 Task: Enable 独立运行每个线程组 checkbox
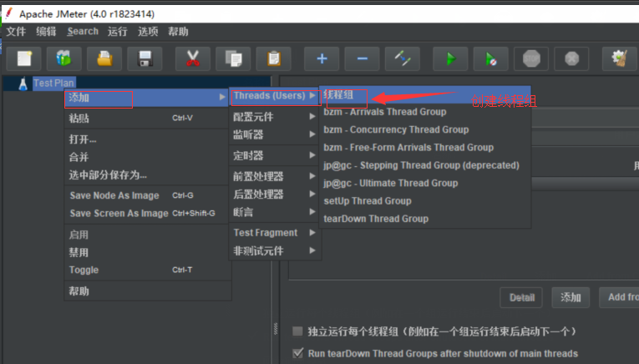click(298, 331)
